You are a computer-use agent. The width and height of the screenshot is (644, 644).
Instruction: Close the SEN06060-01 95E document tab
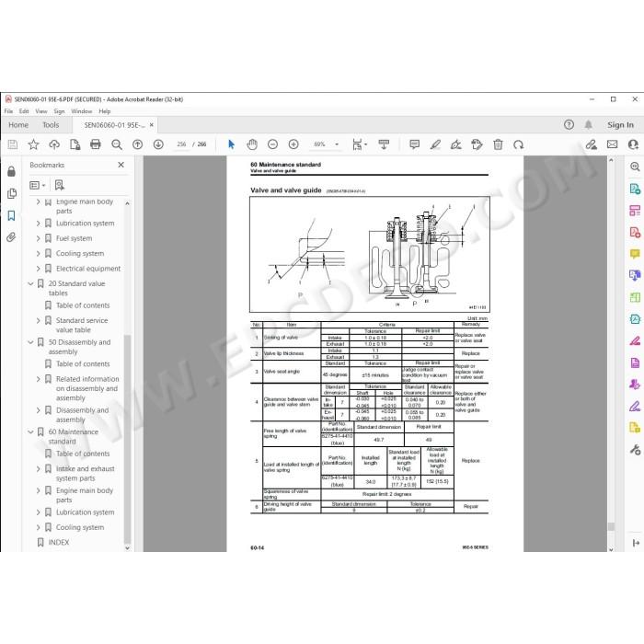click(x=152, y=125)
